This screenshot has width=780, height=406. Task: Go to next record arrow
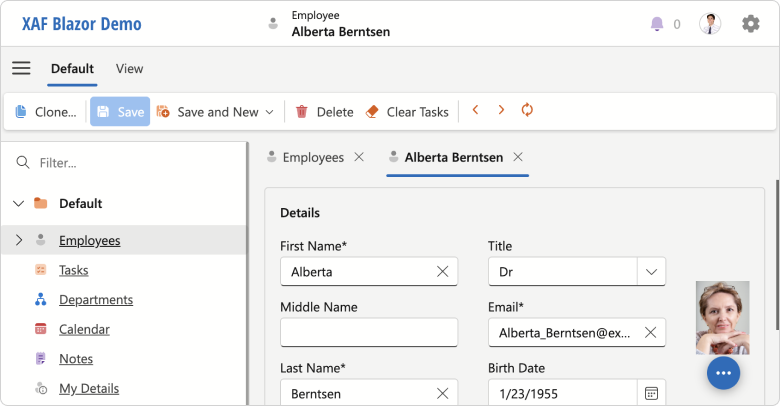pyautogui.click(x=501, y=111)
